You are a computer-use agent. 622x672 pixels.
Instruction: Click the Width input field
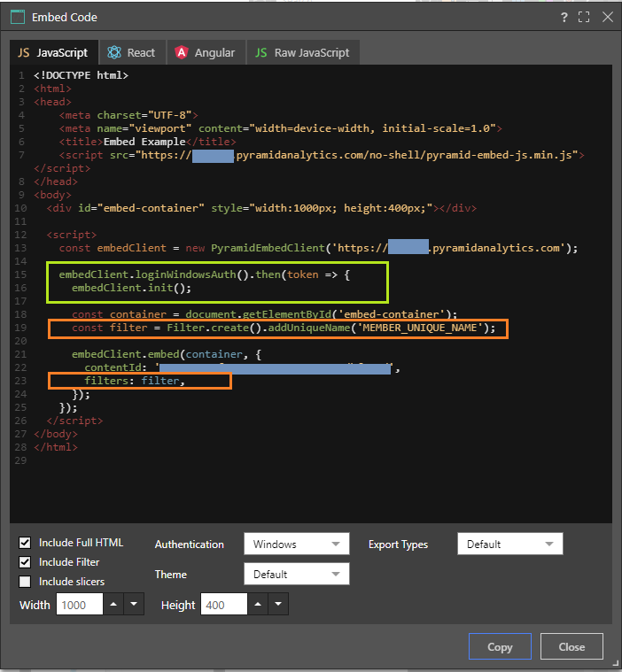(x=80, y=605)
